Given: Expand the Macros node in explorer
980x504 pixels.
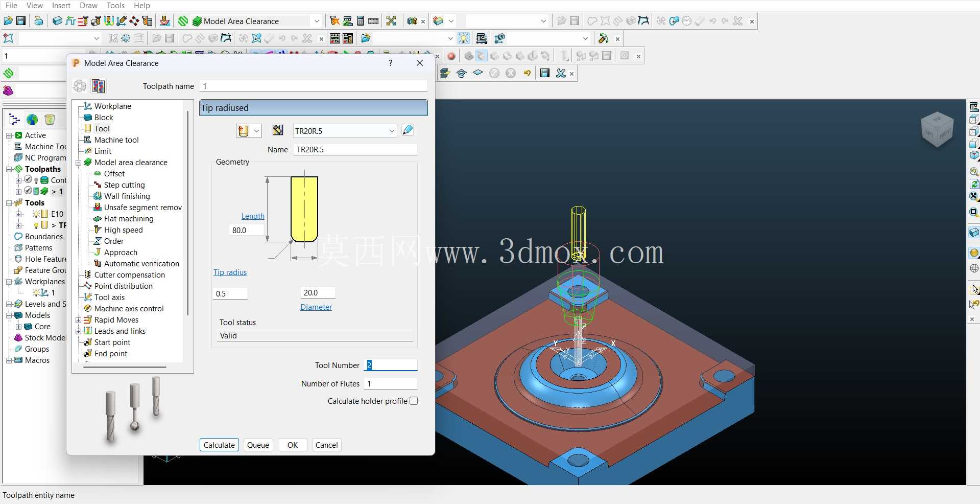Looking at the screenshot, I should pyautogui.click(x=9, y=360).
